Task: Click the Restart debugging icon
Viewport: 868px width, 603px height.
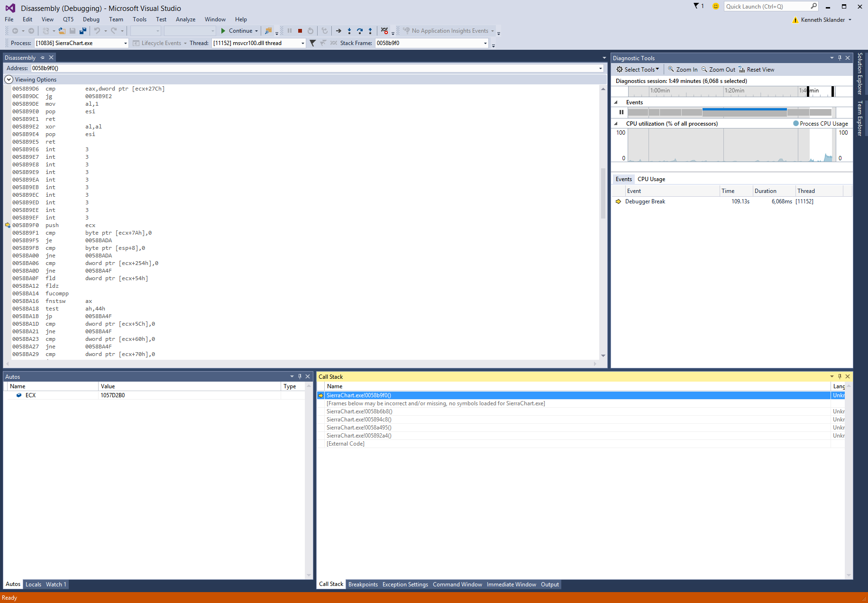Action: pyautogui.click(x=311, y=31)
